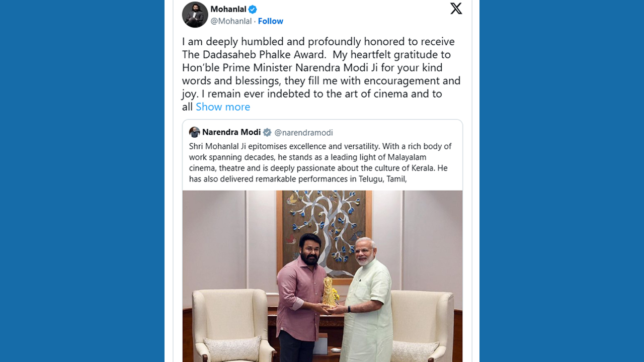
Task: Open the Mohanlal display name link
Action: click(228, 9)
